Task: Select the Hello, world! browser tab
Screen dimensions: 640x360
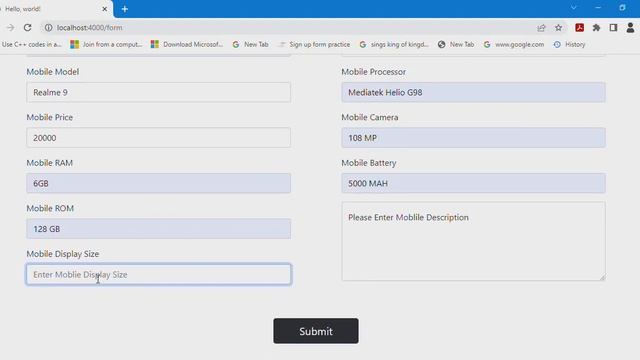Action: (56, 9)
